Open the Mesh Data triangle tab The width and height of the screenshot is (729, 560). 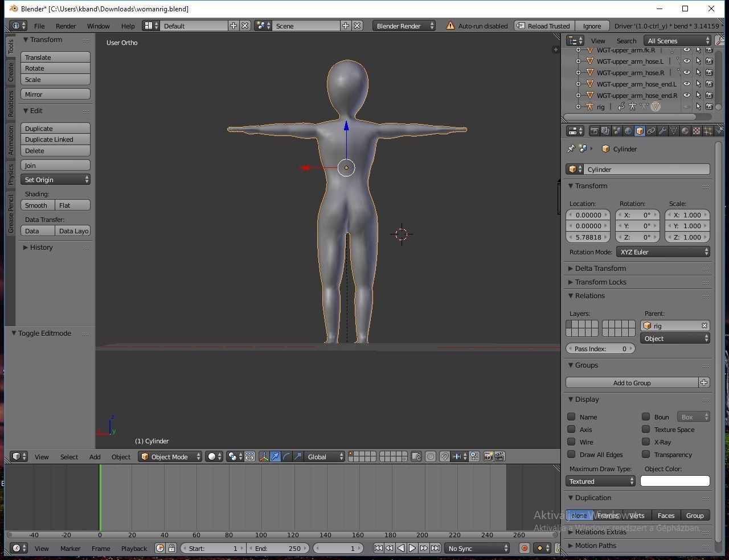coord(674,131)
